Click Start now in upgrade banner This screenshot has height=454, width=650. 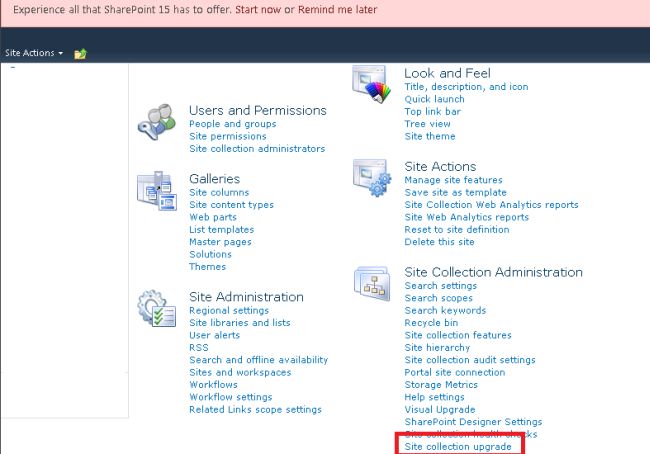[258, 10]
